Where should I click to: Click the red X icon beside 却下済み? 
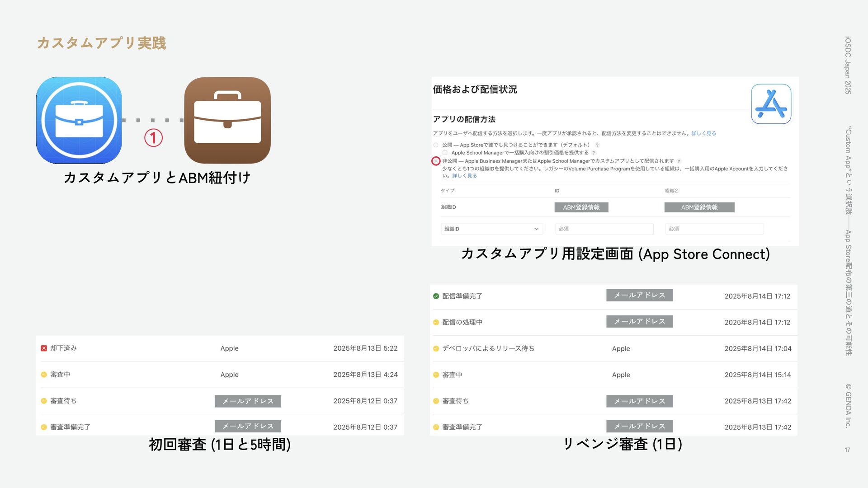click(44, 348)
